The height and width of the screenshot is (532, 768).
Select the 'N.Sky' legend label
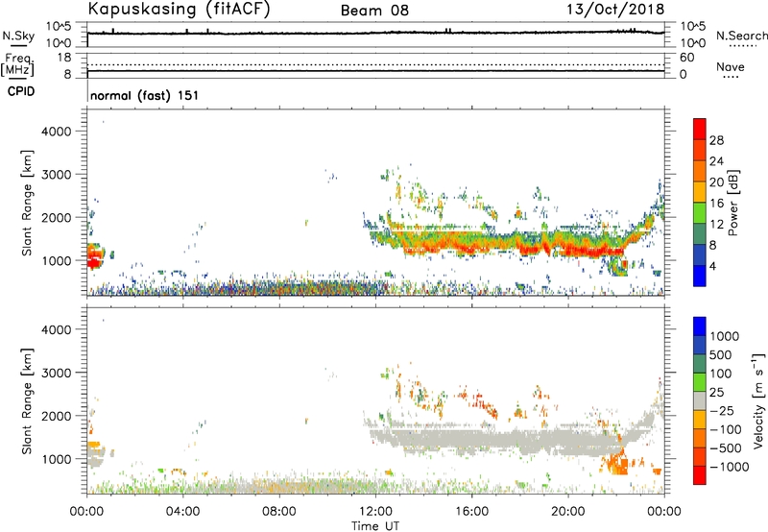18,36
